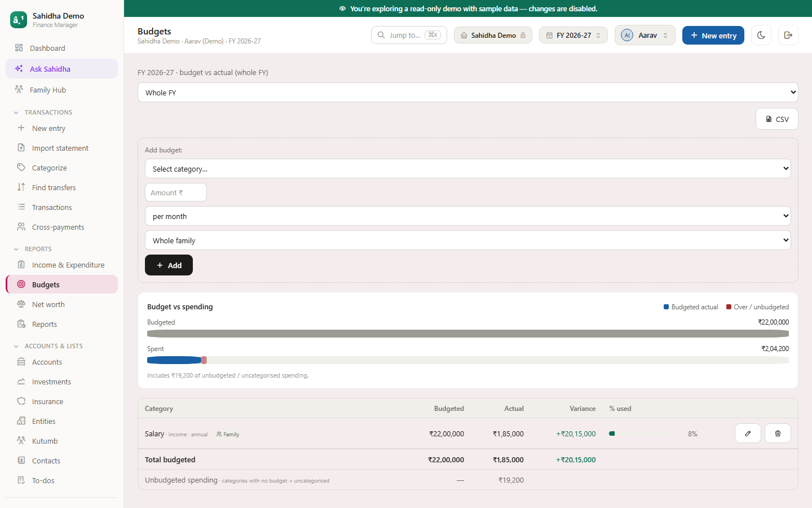This screenshot has width=812, height=508.
Task: Open the Aarav member selector
Action: coord(645,35)
